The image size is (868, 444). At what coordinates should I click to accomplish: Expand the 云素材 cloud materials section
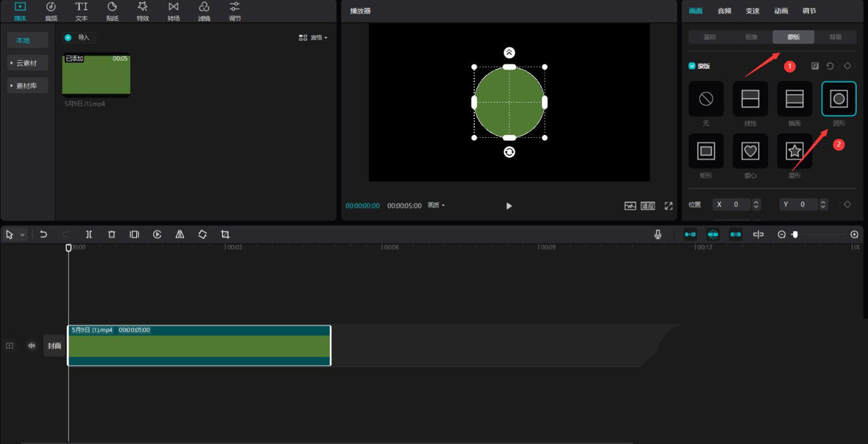pyautogui.click(x=27, y=63)
